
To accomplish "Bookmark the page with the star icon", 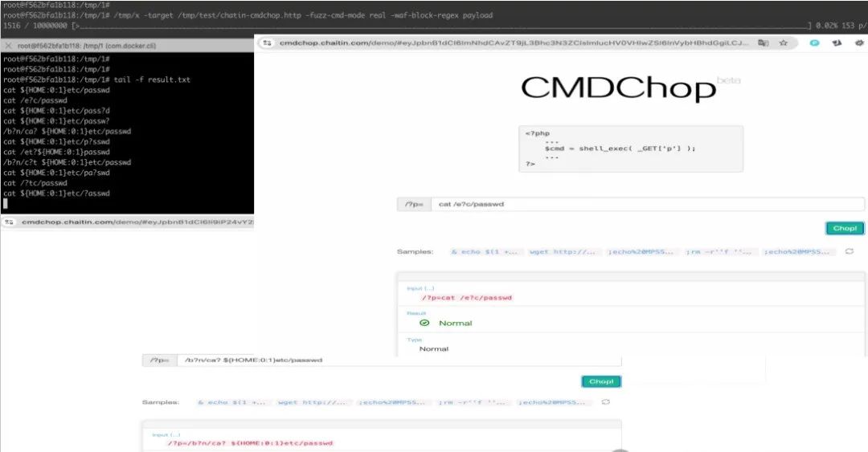I will point(784,43).
